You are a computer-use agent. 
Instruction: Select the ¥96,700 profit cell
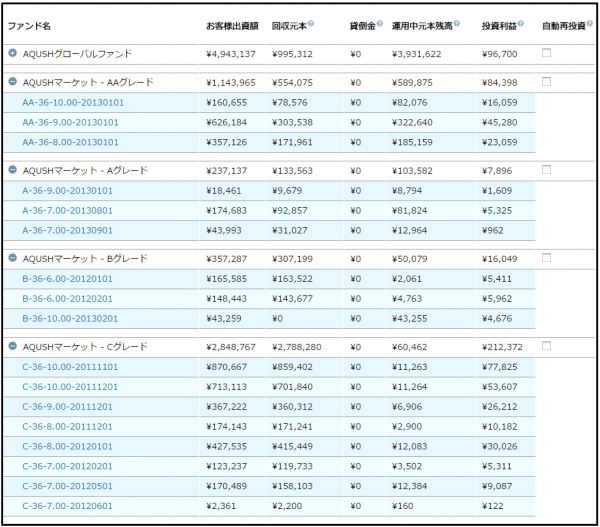499,54
